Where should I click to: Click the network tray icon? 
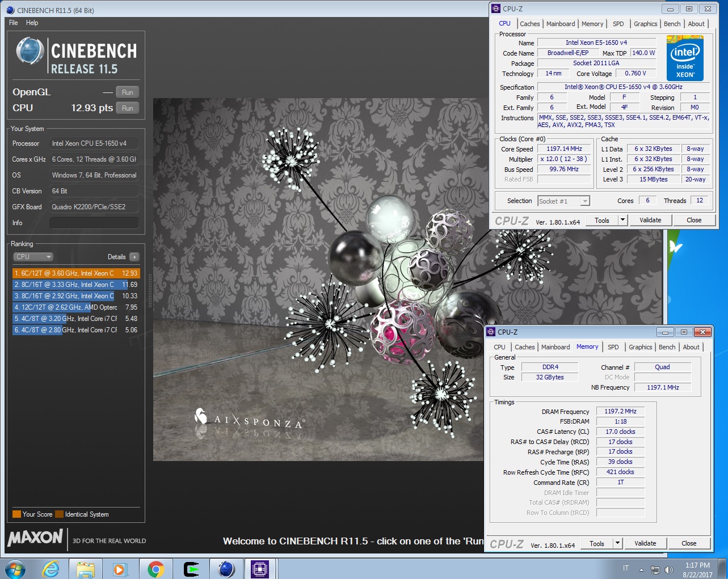click(655, 569)
